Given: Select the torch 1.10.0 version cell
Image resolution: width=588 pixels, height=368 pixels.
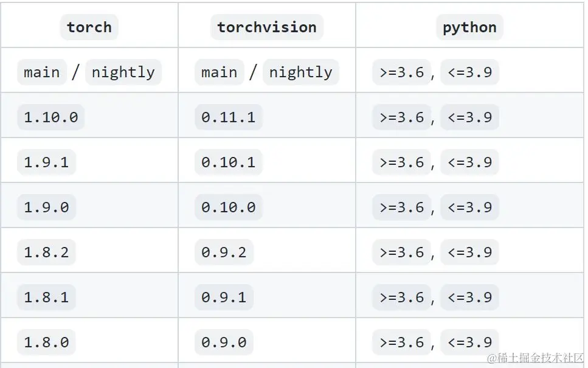Looking at the screenshot, I should 50,117.
